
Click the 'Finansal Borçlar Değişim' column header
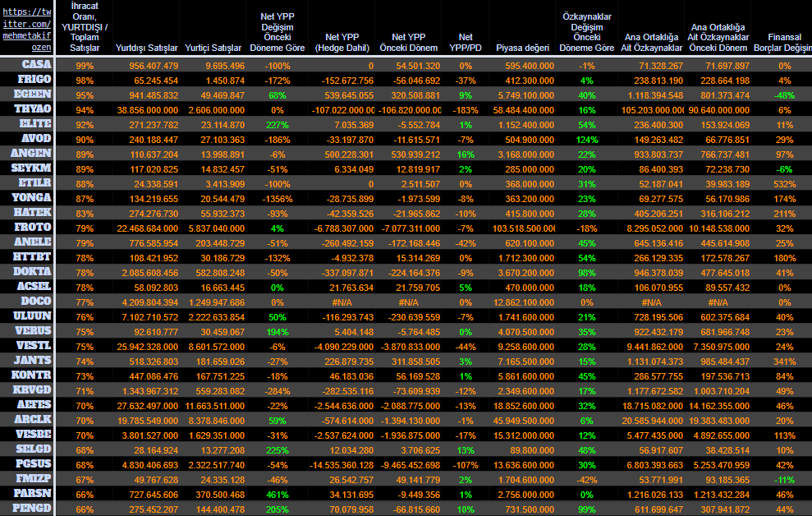(x=783, y=43)
